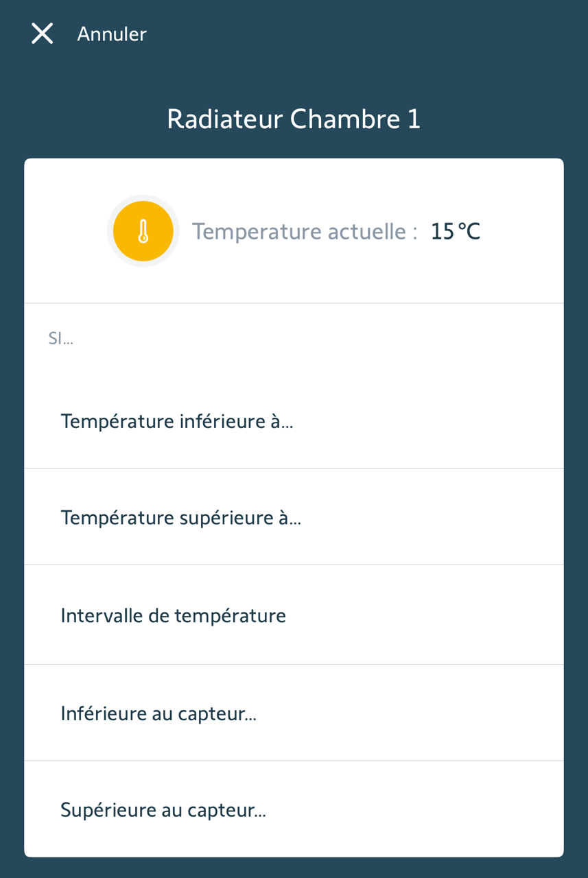Select Température supérieure à... condition
Image resolution: width=588 pixels, height=878 pixels.
pyautogui.click(x=181, y=518)
